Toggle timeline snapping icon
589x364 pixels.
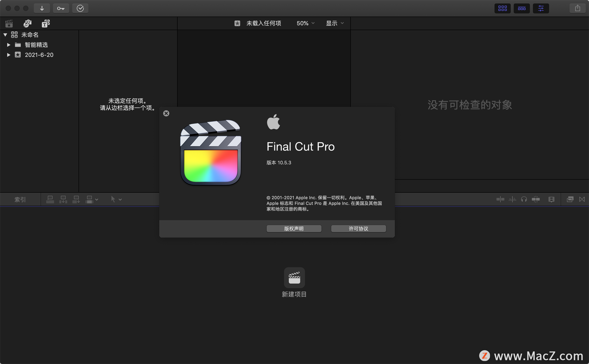536,199
